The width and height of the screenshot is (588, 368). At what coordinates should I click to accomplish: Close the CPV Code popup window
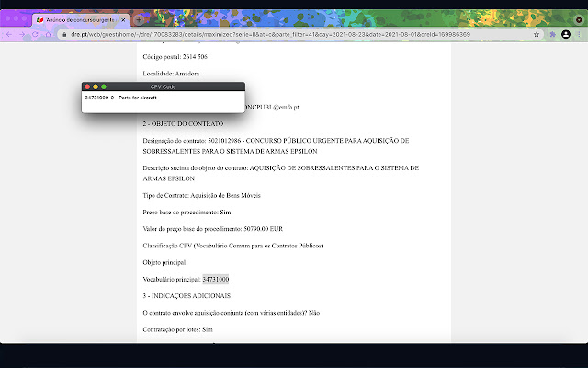(x=87, y=86)
